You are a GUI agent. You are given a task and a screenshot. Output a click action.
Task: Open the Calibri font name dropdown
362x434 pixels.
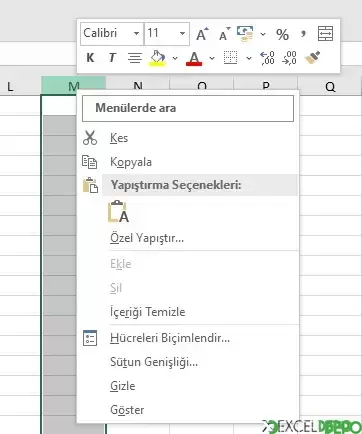(x=112, y=33)
